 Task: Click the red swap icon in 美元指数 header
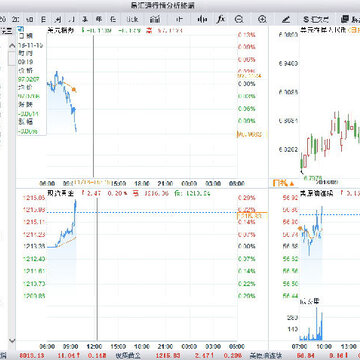[x=150, y=31]
